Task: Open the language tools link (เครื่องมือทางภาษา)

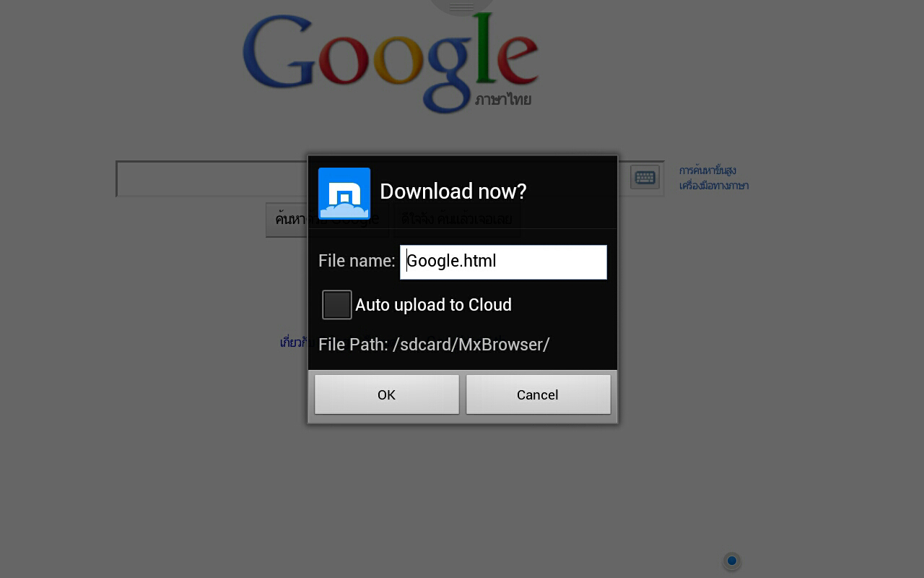Action: point(714,186)
